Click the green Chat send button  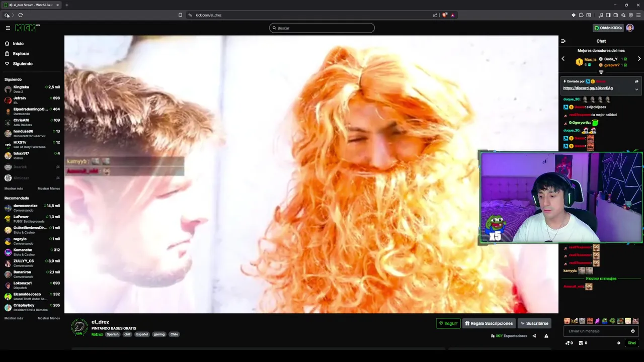(632, 343)
